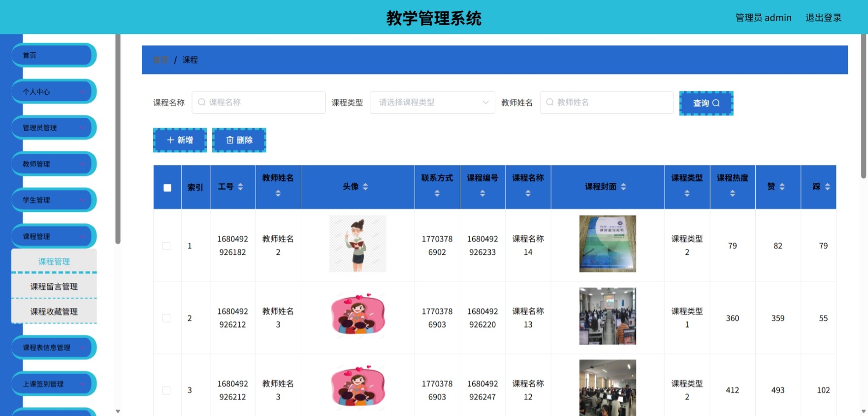Sort by 课程热度 column arrows
The width and height of the screenshot is (868, 416).
[733, 194]
